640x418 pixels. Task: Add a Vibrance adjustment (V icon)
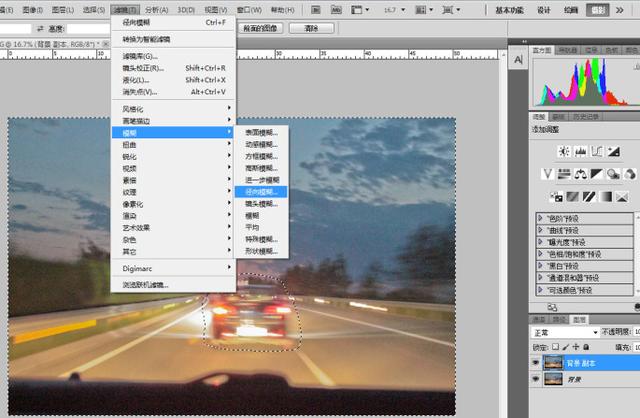(547, 174)
